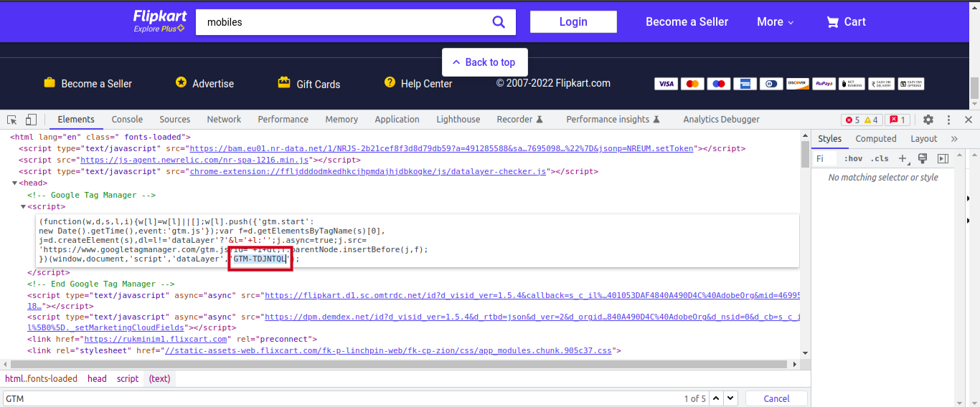Jump to next search result arrow
Viewport: 980px width, 407px height.
click(x=730, y=398)
